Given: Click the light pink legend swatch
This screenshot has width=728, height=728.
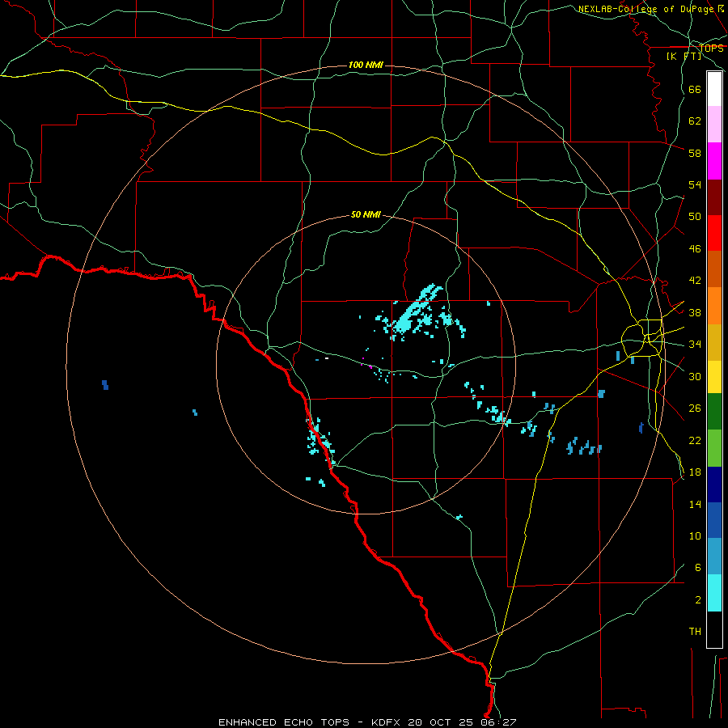Looking at the screenshot, I should point(714,125).
